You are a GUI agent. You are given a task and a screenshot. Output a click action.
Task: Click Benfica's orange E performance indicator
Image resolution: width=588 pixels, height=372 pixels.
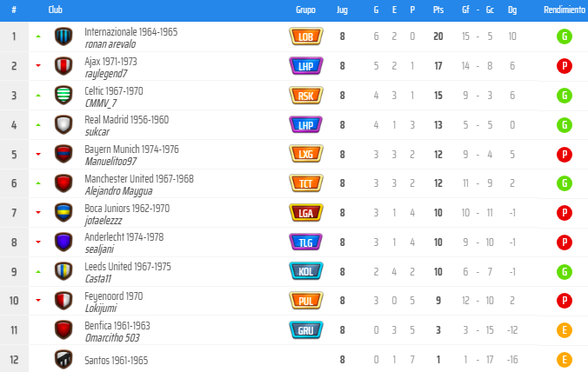tap(564, 330)
